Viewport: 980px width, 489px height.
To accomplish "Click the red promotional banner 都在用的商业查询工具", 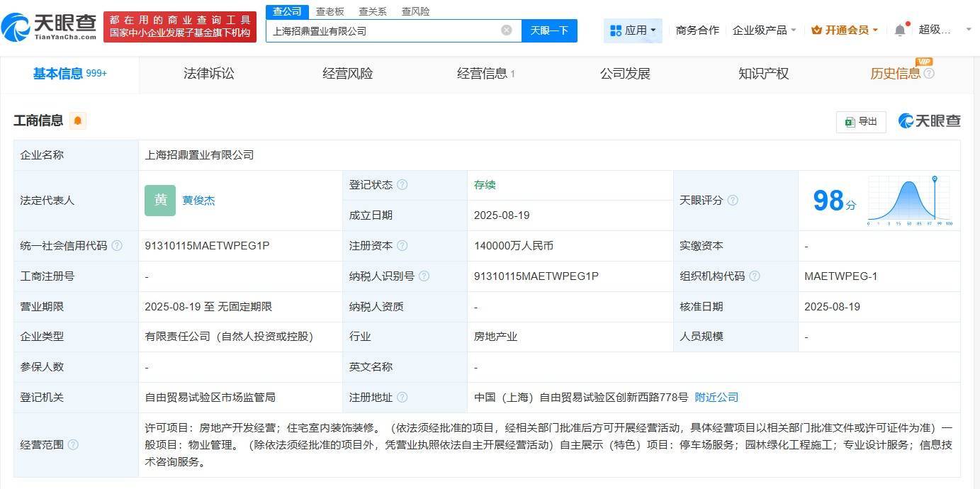I will click(180, 27).
